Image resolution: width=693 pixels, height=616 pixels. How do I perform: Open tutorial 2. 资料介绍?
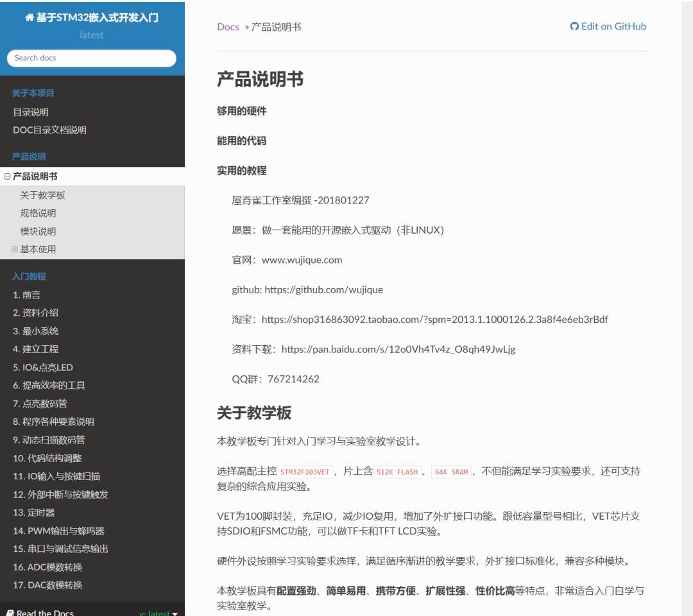coord(35,313)
